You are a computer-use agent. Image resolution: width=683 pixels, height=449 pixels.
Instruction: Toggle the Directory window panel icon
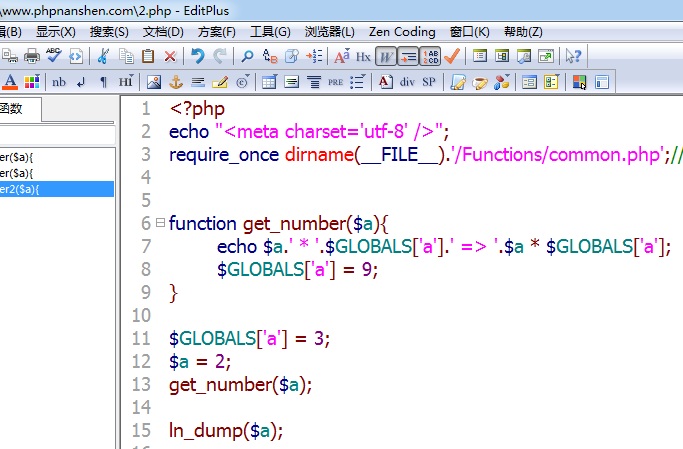click(480, 56)
